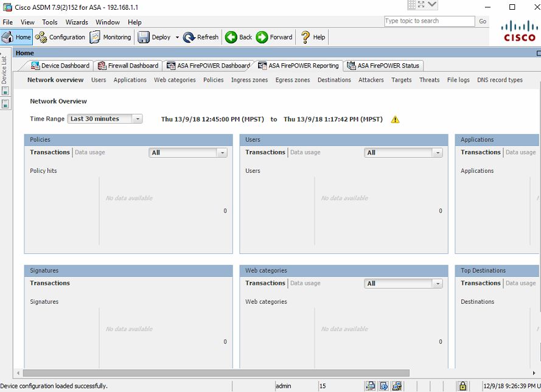Select the ASA FirePOWER Reporting tab
Viewport: 541px width, 392px height.
click(x=298, y=66)
